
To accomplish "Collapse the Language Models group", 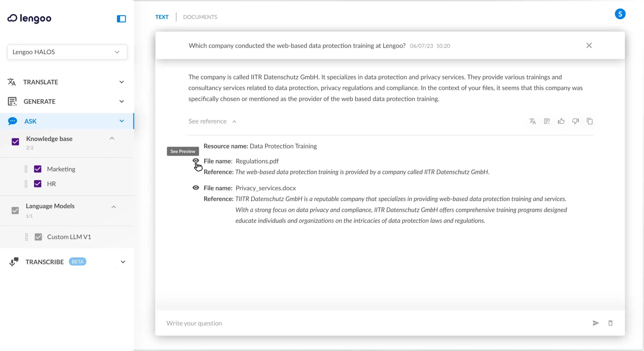I will tap(114, 207).
